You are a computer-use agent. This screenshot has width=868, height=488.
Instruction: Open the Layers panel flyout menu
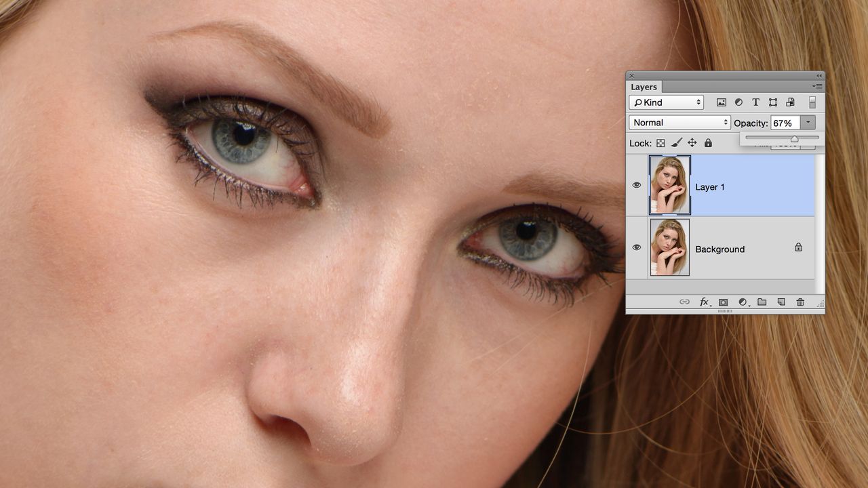pyautogui.click(x=817, y=87)
